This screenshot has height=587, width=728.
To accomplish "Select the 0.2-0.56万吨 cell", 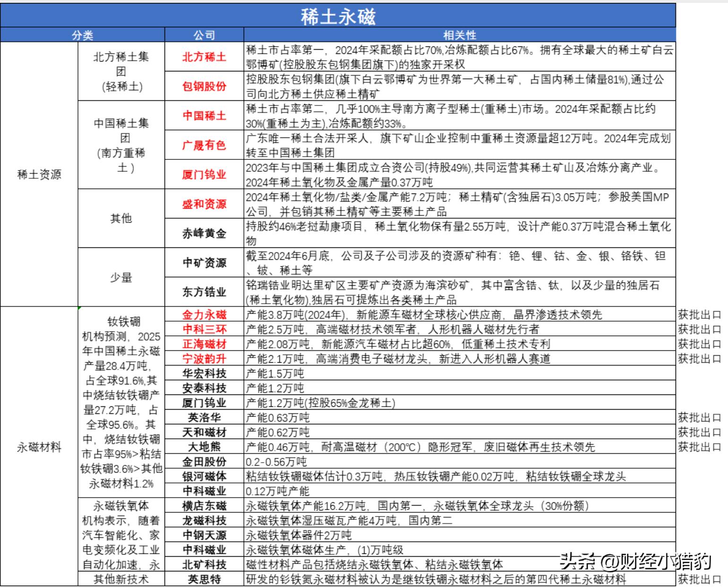I will click(x=460, y=461).
